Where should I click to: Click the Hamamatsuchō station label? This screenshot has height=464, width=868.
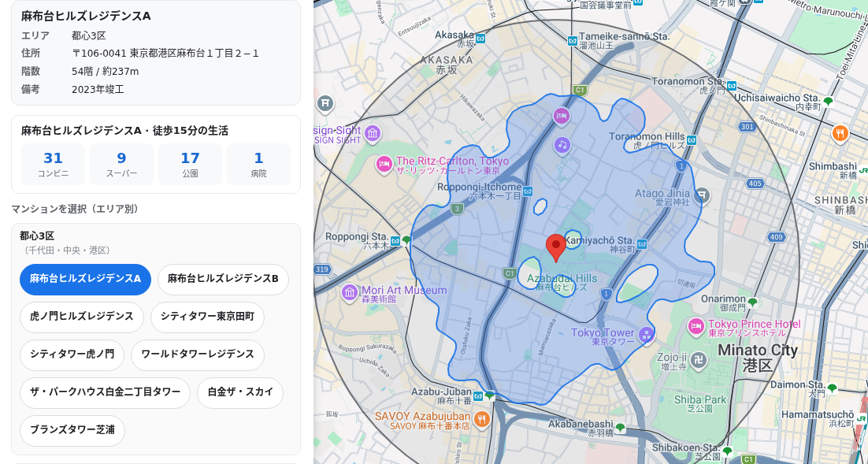[x=818, y=418]
